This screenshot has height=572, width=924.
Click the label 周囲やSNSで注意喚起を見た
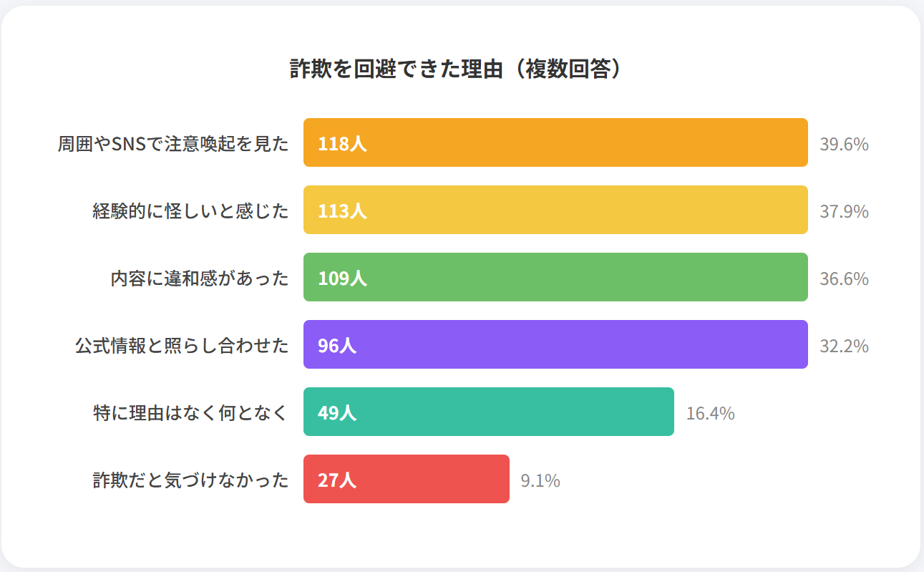[x=173, y=144]
